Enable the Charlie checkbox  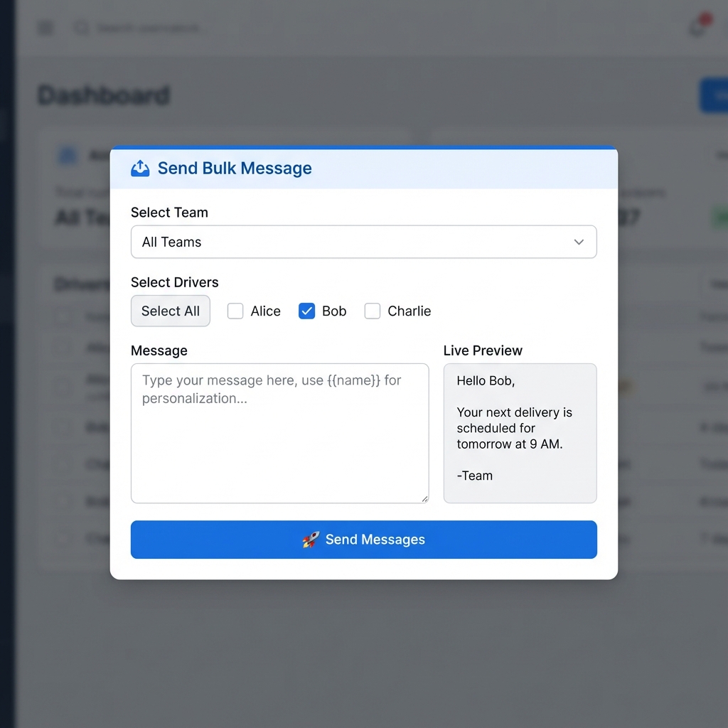click(x=372, y=311)
